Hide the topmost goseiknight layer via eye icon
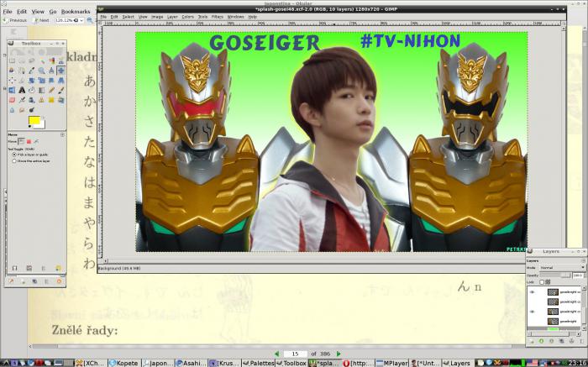 click(x=532, y=292)
